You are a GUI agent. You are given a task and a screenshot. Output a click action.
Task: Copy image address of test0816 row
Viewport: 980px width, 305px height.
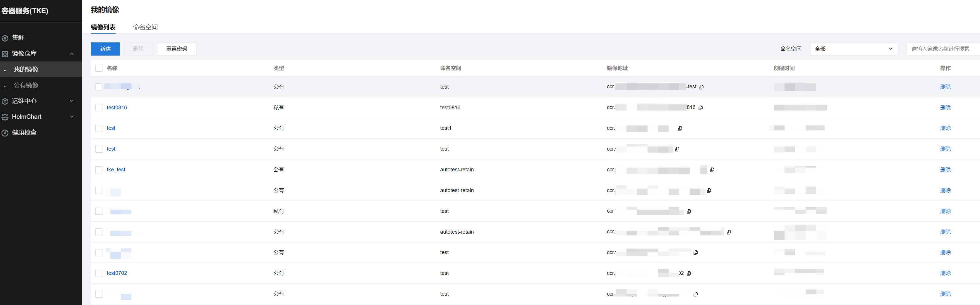701,108
